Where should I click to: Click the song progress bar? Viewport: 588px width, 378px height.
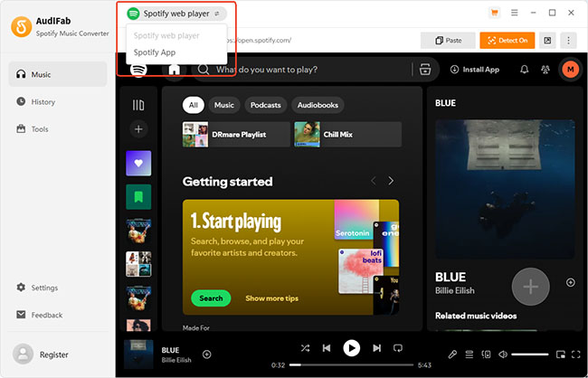351,364
